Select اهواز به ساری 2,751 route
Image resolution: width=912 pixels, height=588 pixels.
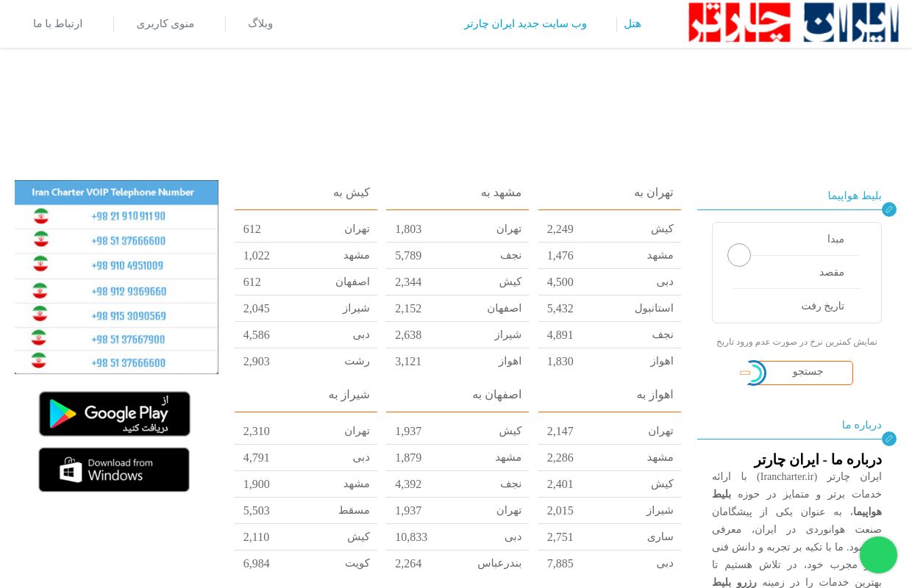coord(610,537)
